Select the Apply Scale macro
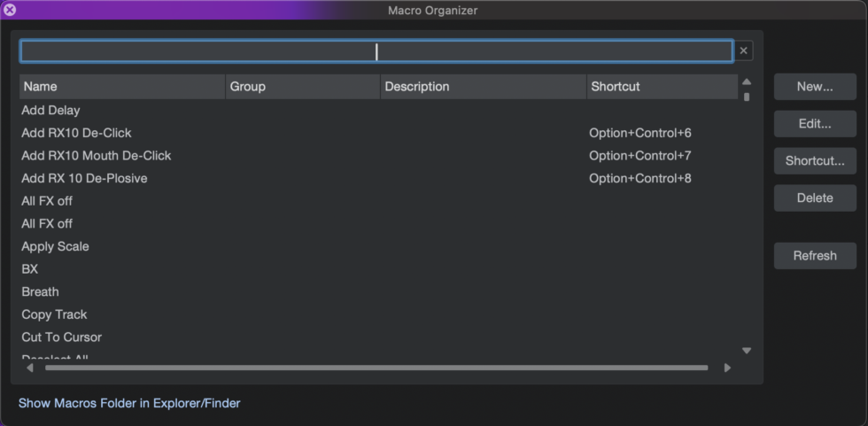Viewport: 868px width, 426px height. 379,246
